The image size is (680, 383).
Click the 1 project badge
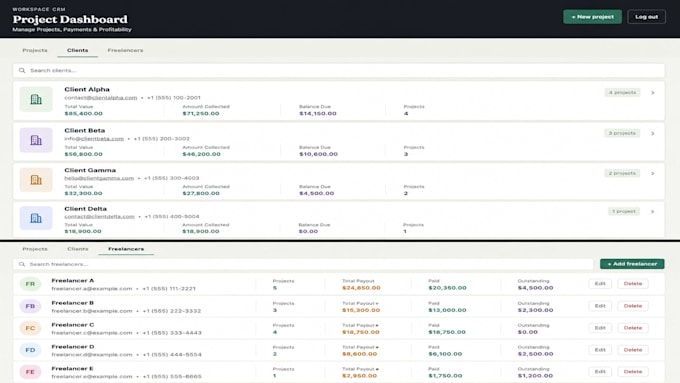[624, 211]
